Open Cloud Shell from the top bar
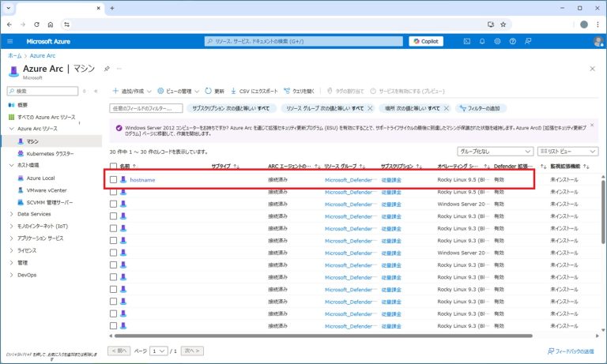607x364 pixels. pos(467,41)
